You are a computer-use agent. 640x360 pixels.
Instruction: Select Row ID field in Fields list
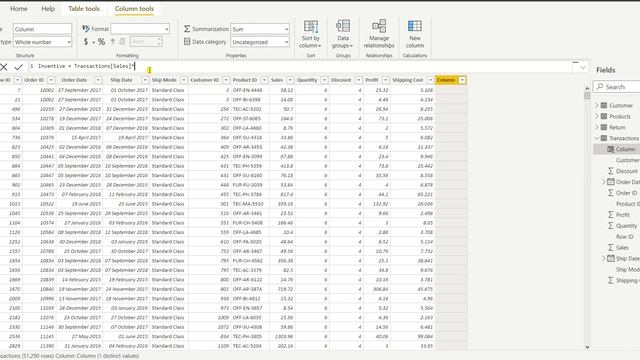624,237
